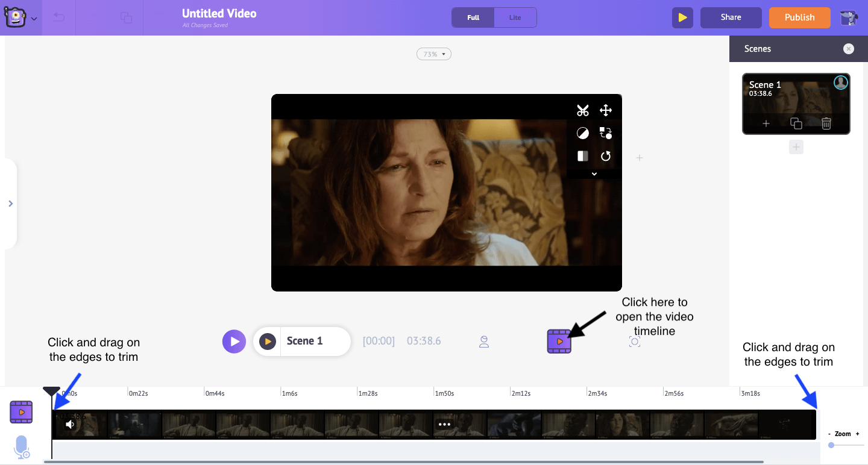Screen dimensions: 868x465
Task: Expand the collapsed left side panel
Action: [x=10, y=204]
